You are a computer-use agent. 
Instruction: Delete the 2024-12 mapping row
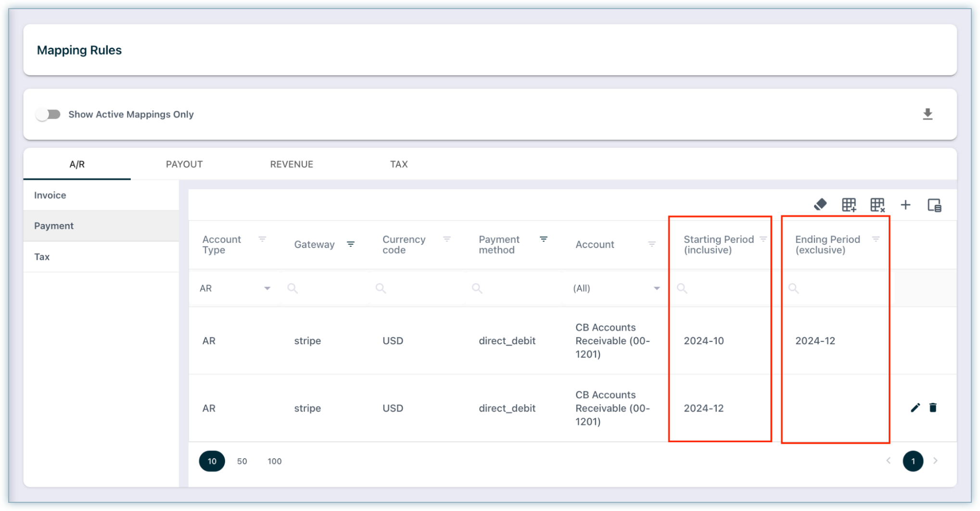tap(933, 408)
